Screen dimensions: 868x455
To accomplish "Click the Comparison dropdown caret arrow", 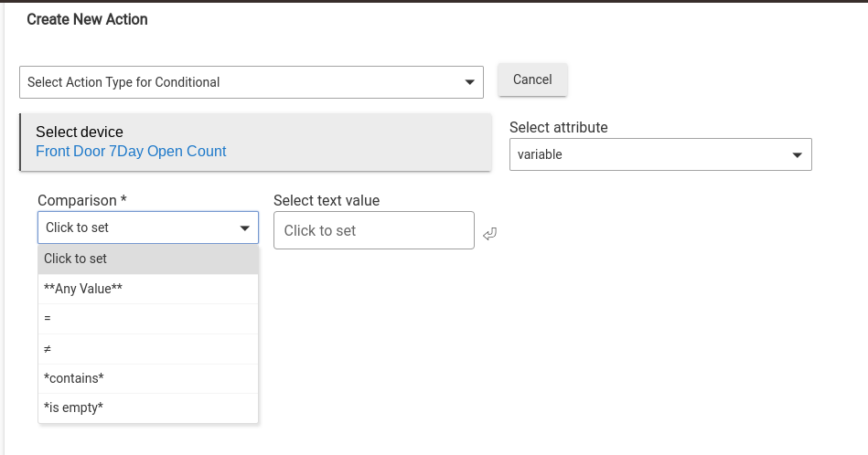I will tap(245, 227).
